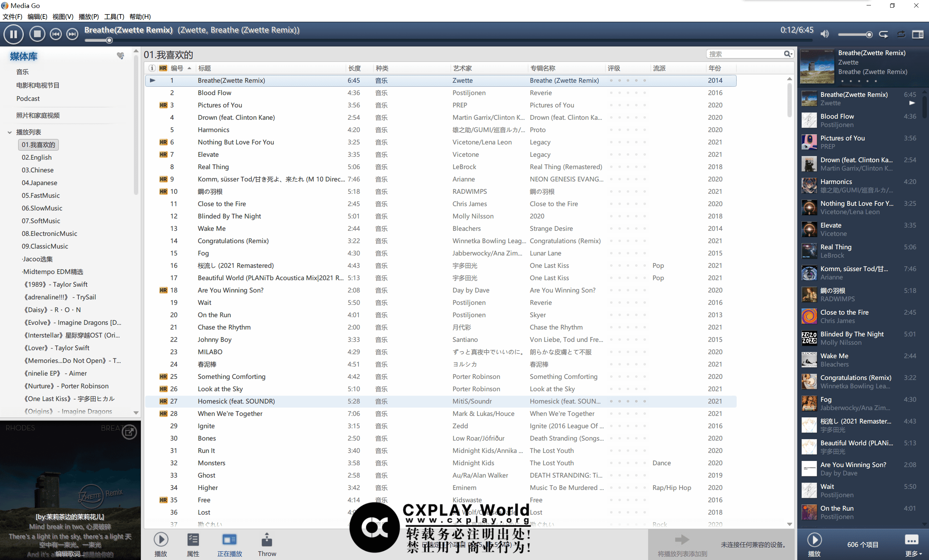The width and height of the screenshot is (929, 560).
Task: Open the 更多 dropdown menu
Action: click(x=913, y=545)
